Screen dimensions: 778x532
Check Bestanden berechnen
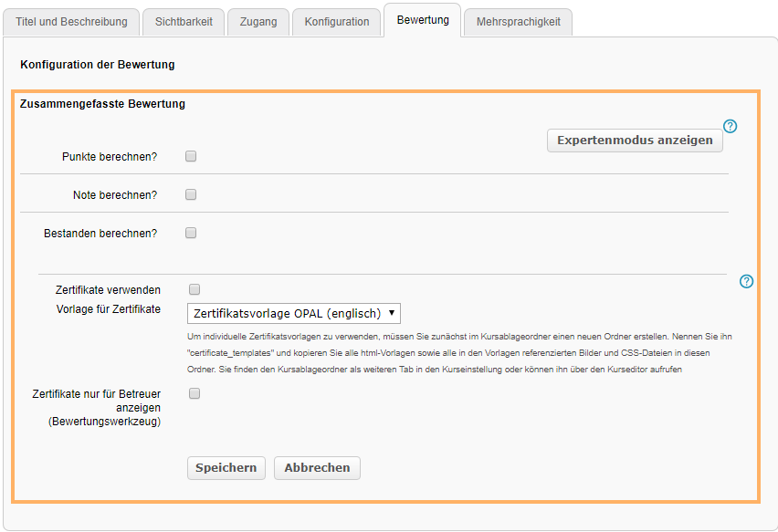[190, 233]
